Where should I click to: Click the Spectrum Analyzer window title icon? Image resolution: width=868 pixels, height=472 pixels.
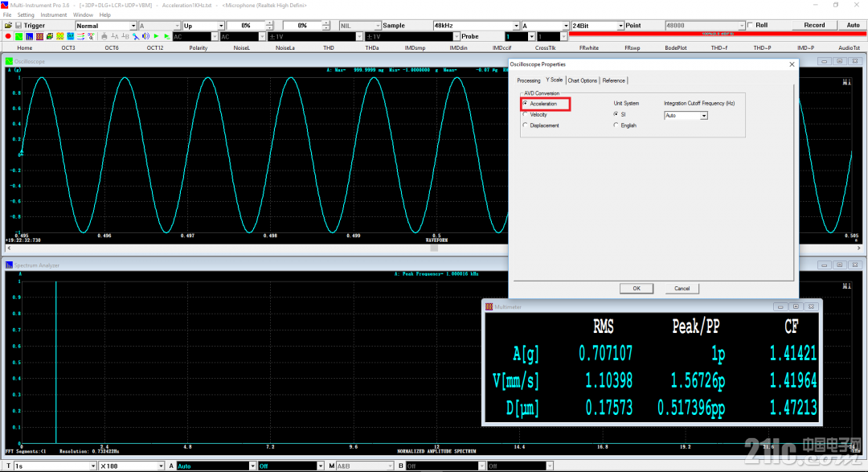pyautogui.click(x=9, y=265)
